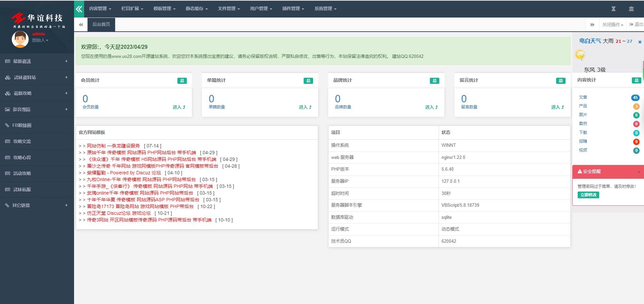Screen dimensions: 644x304
Task: Click 退出 to log out
Action: click(636, 25)
